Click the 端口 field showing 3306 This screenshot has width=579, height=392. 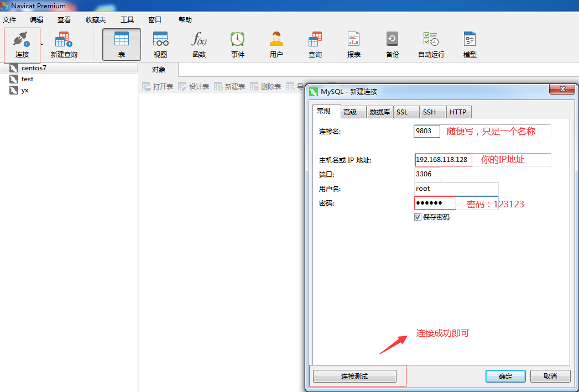coord(427,174)
